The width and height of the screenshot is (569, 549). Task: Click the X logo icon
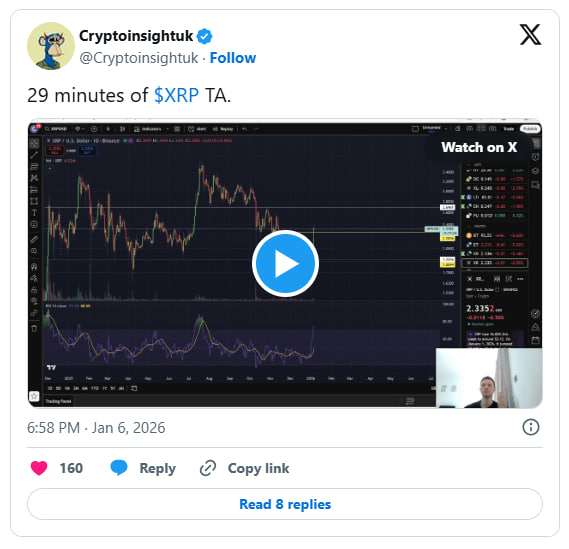point(530,35)
